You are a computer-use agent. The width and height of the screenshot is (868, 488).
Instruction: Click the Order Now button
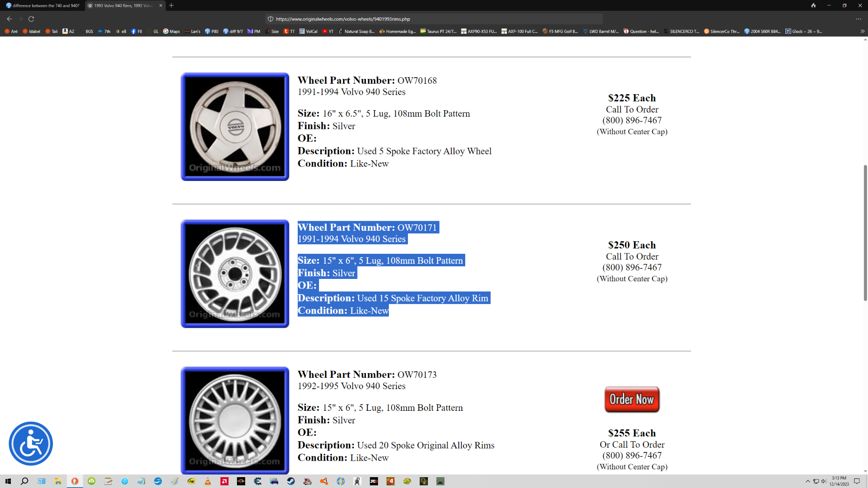click(632, 399)
